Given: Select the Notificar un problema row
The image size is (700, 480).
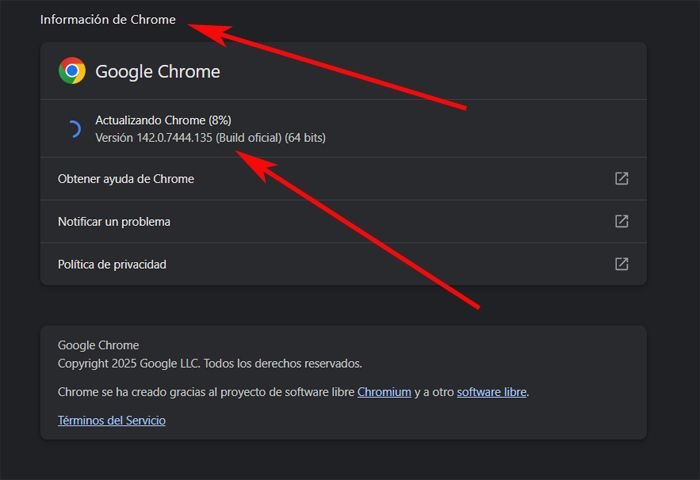Looking at the screenshot, I should [x=343, y=221].
